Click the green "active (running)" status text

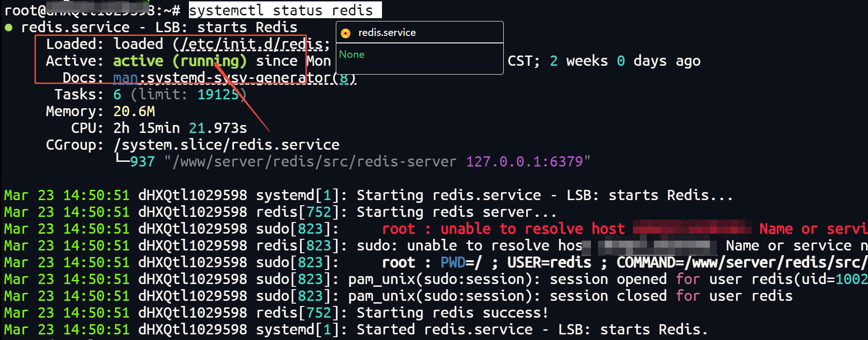(180, 61)
